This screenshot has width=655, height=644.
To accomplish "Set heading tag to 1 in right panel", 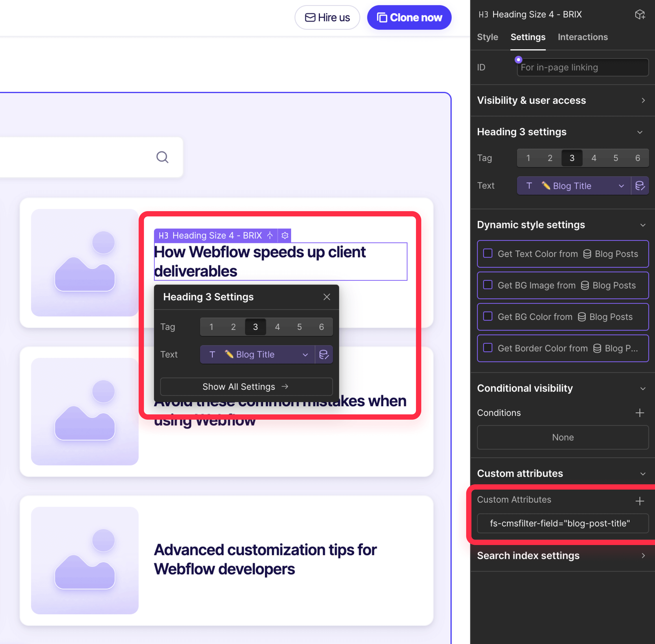I will (x=528, y=158).
